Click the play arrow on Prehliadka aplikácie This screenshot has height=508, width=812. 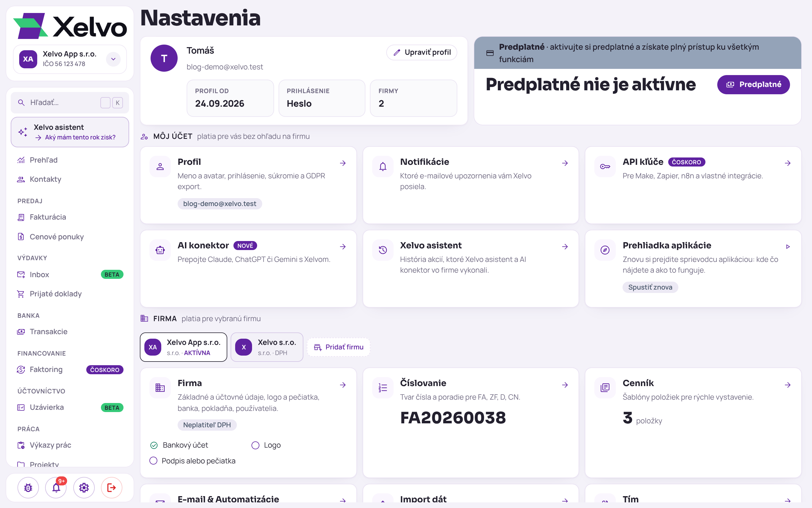(x=788, y=247)
